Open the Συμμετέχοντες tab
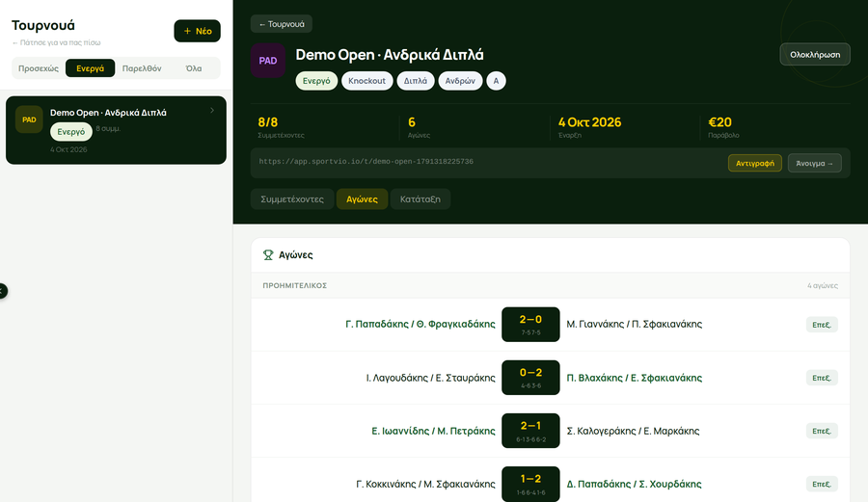Screen dimensions: 868x502 291,199
